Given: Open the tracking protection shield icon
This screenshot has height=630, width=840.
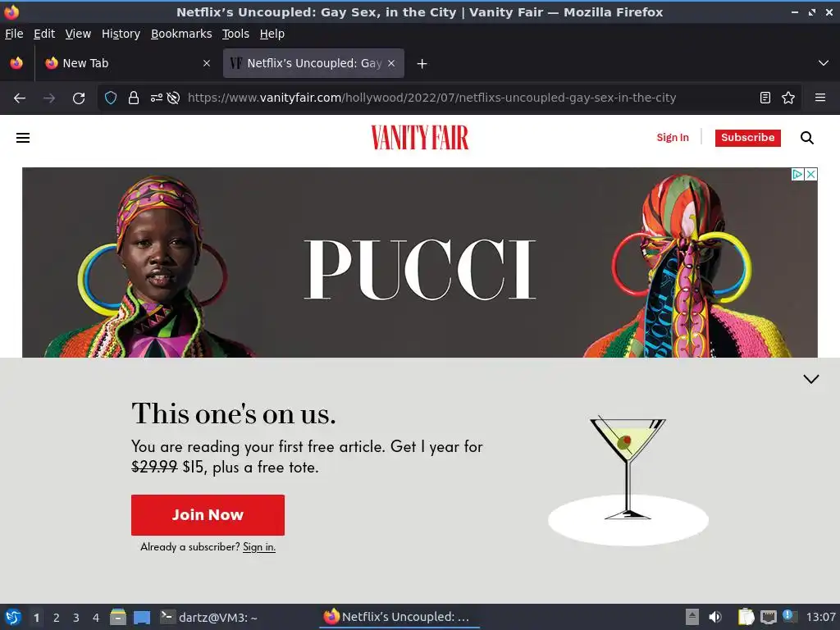Looking at the screenshot, I should click(111, 98).
